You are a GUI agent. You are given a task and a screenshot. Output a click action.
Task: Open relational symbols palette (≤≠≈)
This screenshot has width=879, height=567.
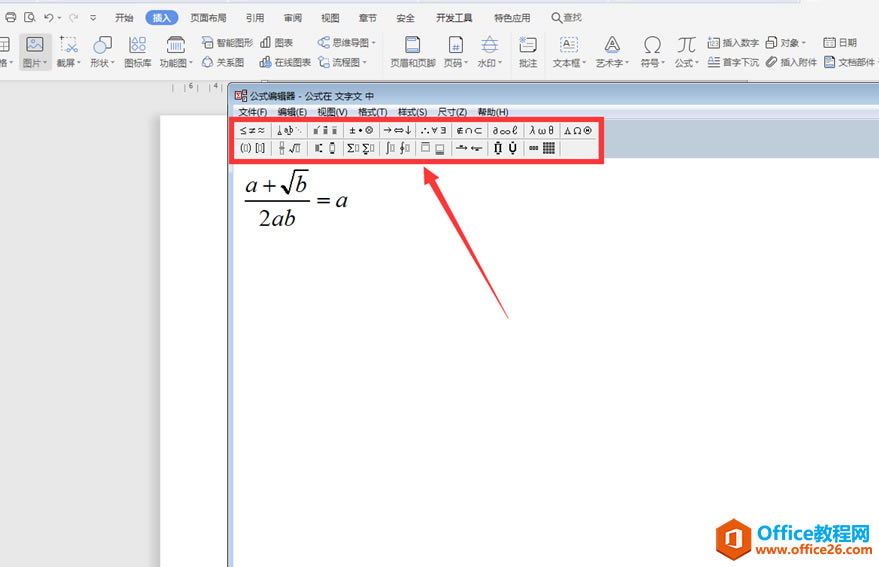coord(252,131)
